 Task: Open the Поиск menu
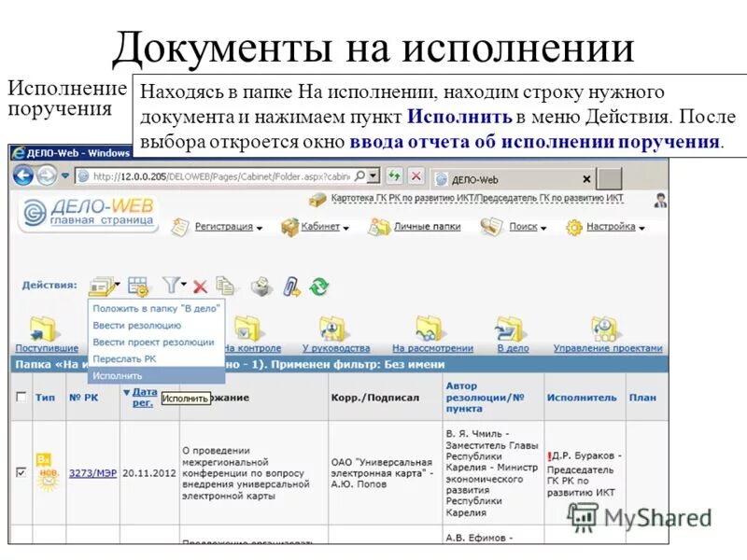[x=528, y=227]
